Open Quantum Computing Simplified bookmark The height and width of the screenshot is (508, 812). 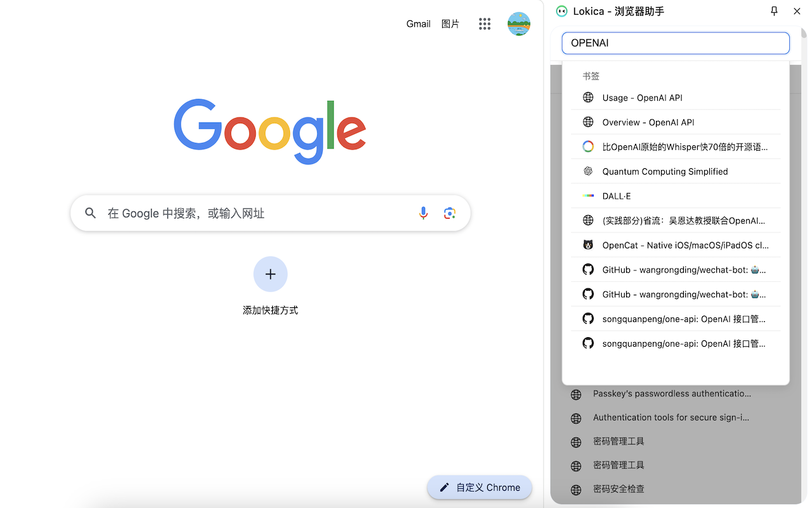pos(676,171)
